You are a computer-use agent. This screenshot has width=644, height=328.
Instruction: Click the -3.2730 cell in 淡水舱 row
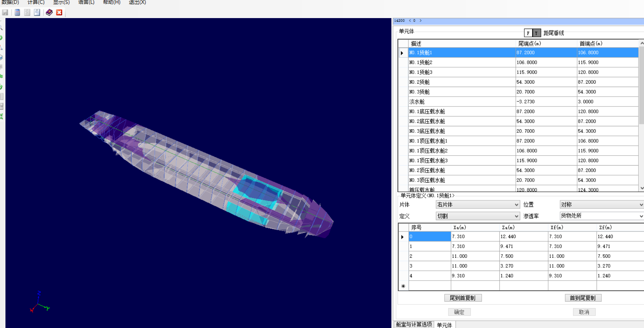coord(546,102)
